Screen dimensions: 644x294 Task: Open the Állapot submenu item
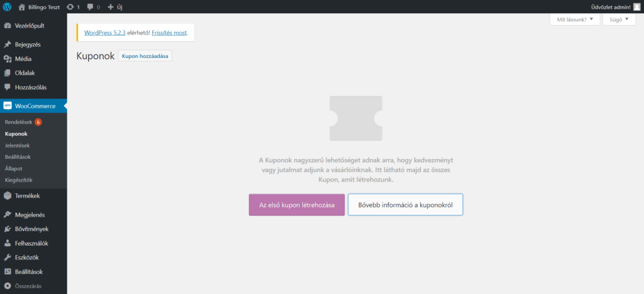click(14, 168)
